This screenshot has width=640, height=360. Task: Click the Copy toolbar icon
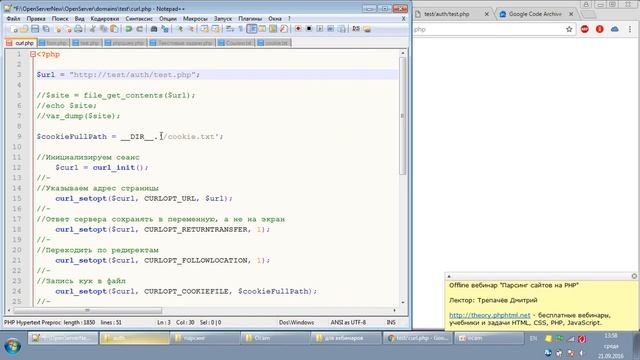(104, 29)
